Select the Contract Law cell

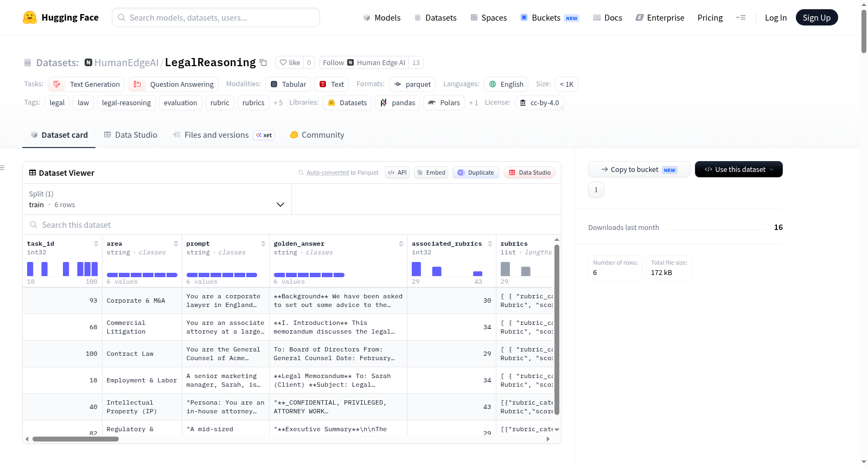(x=142, y=354)
